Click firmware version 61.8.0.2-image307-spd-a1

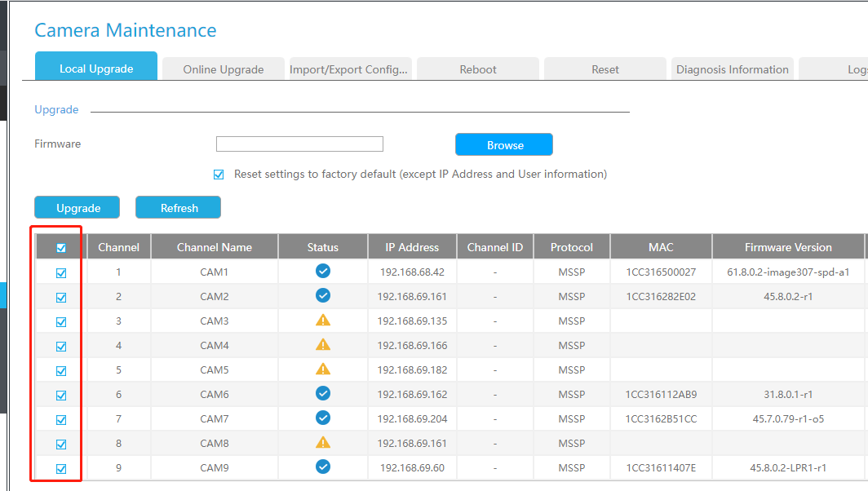tap(788, 272)
